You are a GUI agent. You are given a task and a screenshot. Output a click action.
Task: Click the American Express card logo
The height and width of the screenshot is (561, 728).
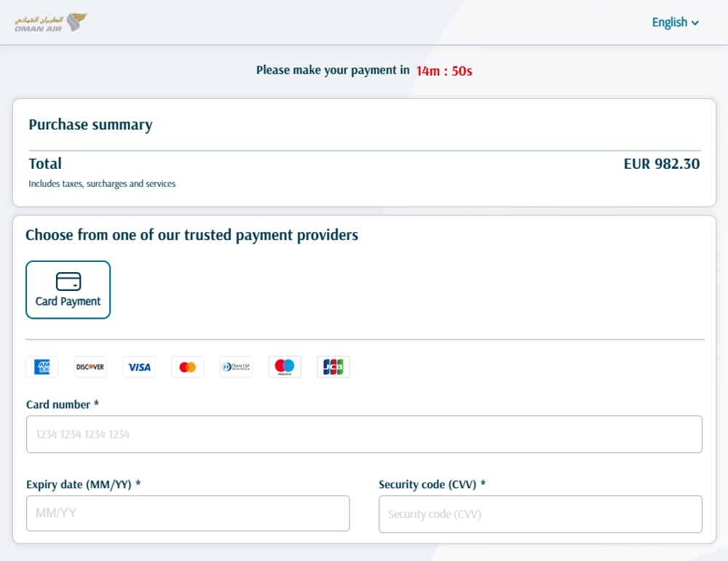41,367
